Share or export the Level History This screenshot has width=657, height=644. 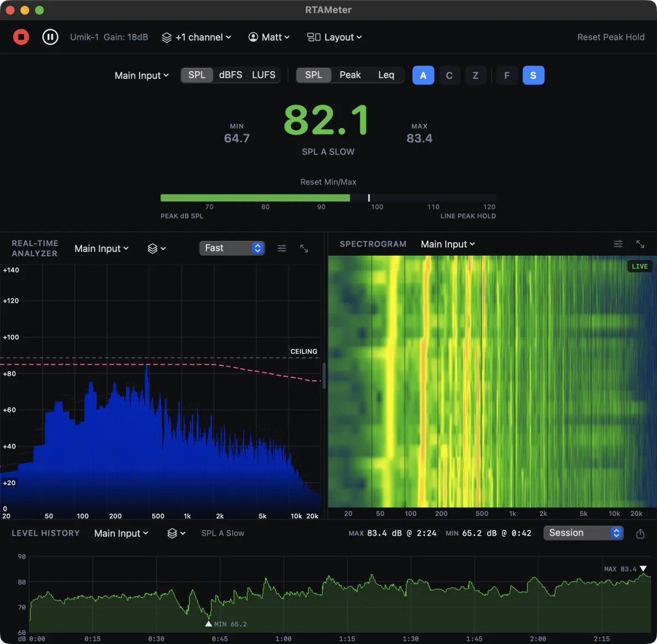coord(641,533)
